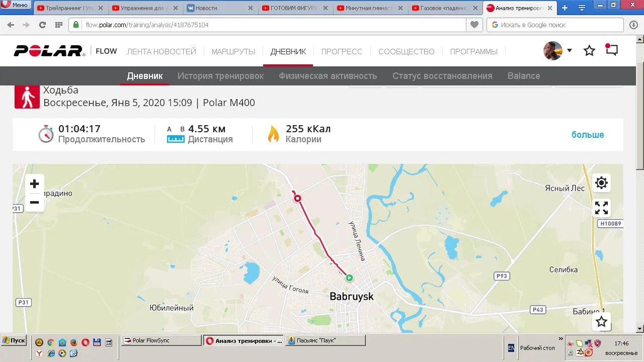This screenshot has width=644, height=362.
Task: Open browser downloads
Action: point(633,25)
